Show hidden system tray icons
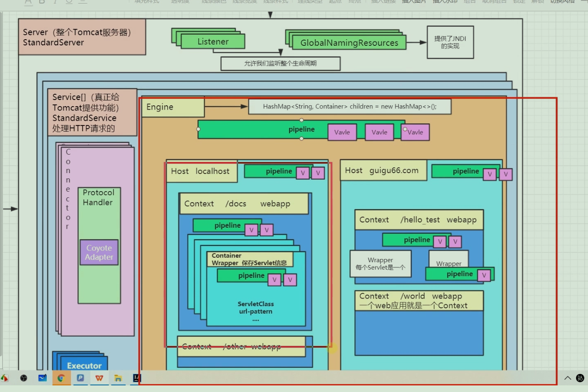The height and width of the screenshot is (392, 588). (568, 378)
